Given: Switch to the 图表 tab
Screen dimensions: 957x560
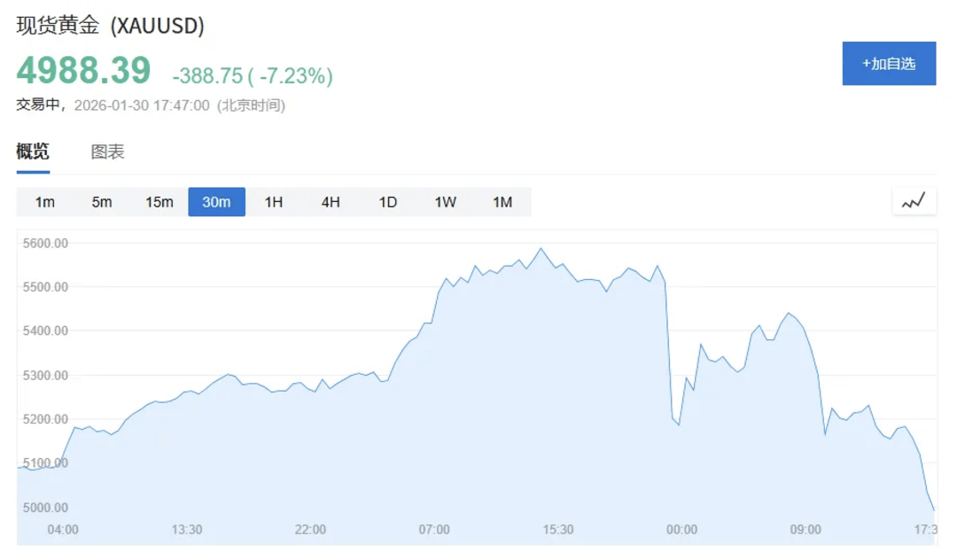Looking at the screenshot, I should pyautogui.click(x=106, y=152).
